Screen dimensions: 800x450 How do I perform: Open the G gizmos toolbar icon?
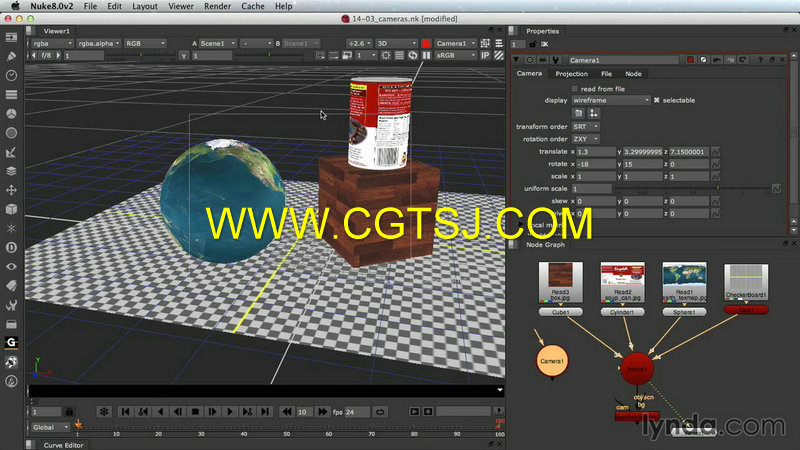click(11, 343)
